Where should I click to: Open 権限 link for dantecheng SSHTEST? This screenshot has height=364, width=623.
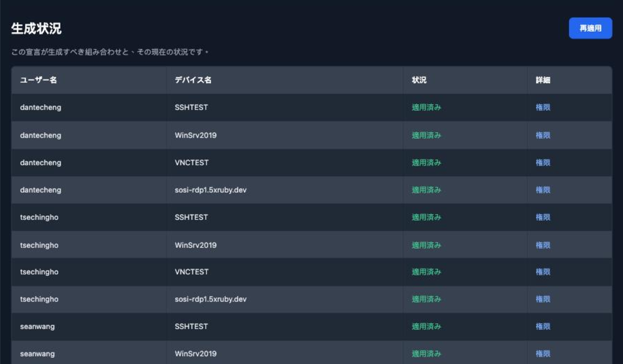543,107
